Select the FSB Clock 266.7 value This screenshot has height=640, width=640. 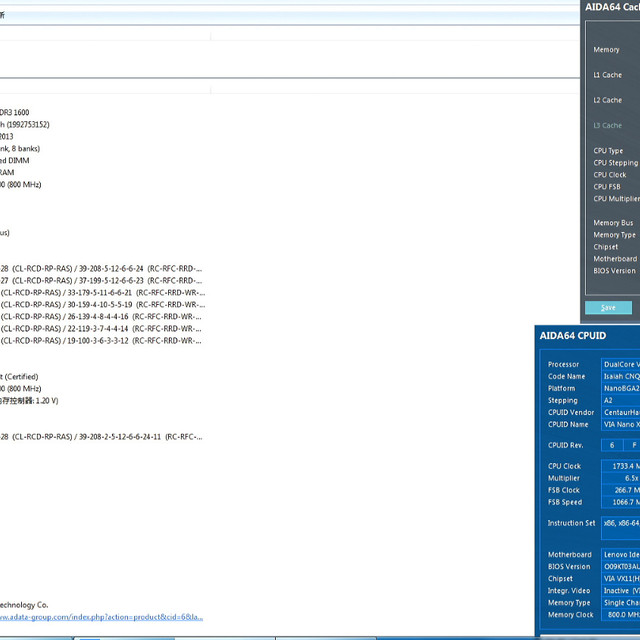tap(620, 490)
